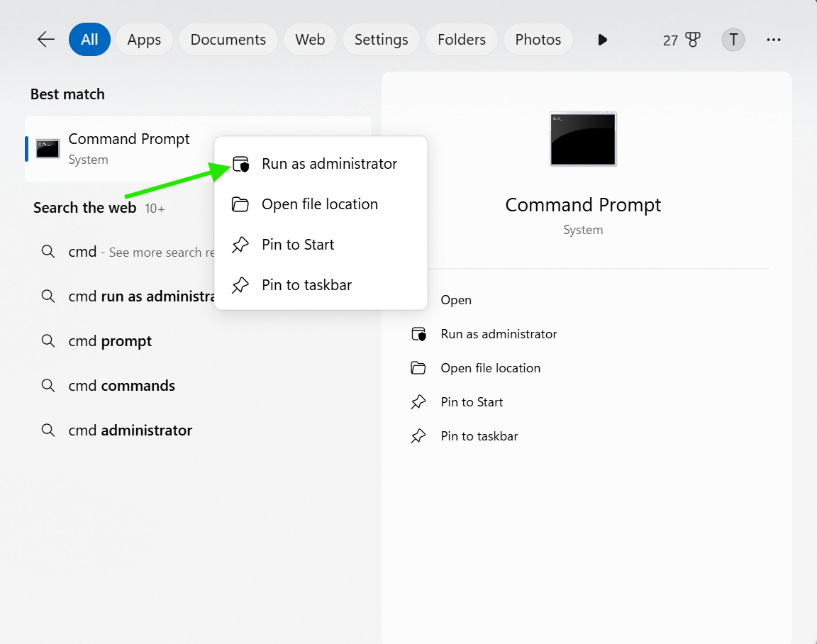
Task: Switch to the Documents filter tab
Action: tap(228, 40)
